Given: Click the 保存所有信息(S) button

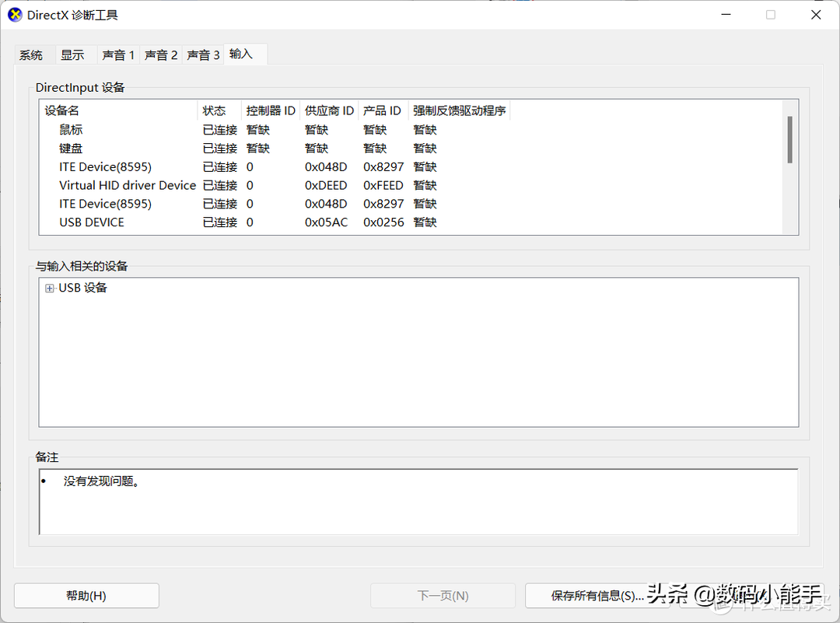Looking at the screenshot, I should click(597, 596).
